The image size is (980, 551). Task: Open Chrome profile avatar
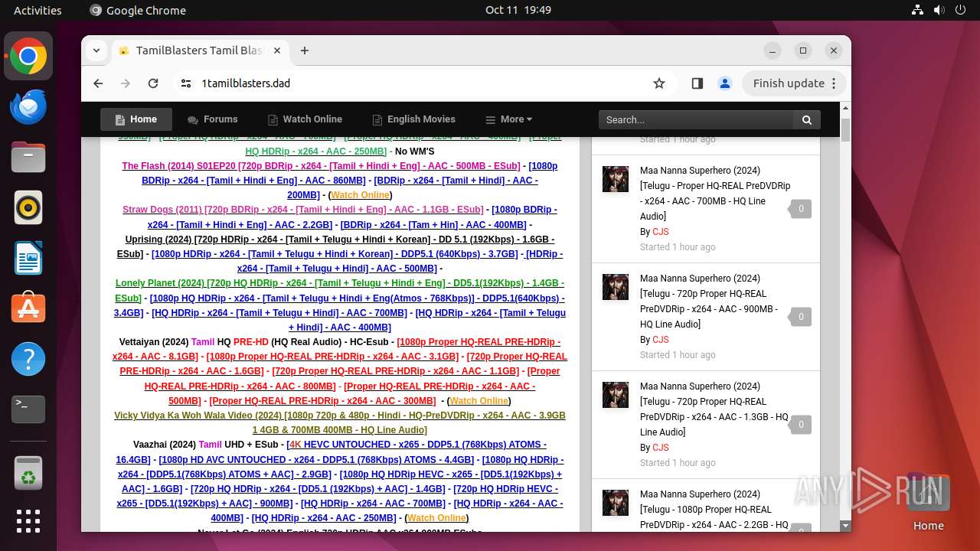tap(725, 83)
